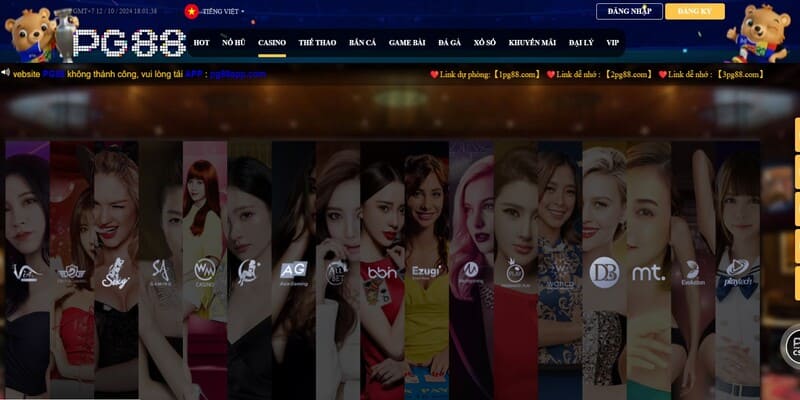This screenshot has width=800, height=400.
Task: Open the SA Gaming provider logo
Action: [x=160, y=272]
